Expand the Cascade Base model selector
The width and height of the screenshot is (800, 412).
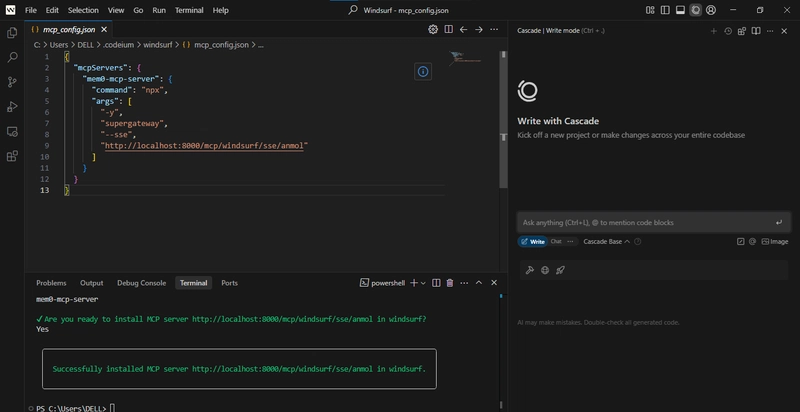pos(606,241)
